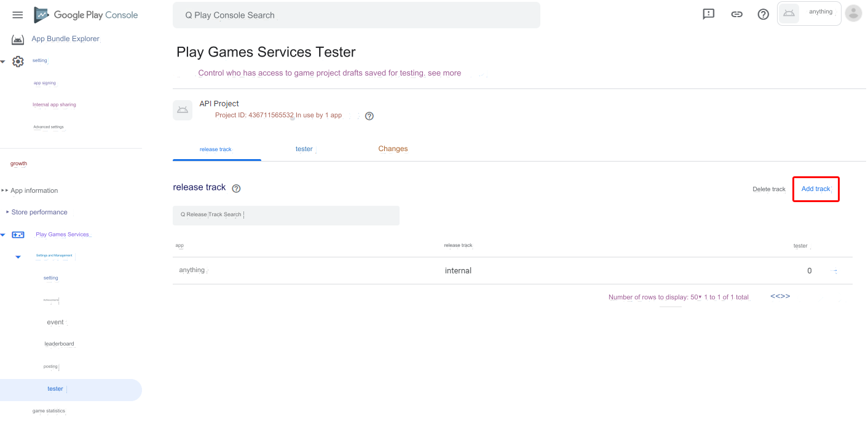This screenshot has height=430, width=868.
Task: Open game statistics in sidebar
Action: tap(49, 411)
